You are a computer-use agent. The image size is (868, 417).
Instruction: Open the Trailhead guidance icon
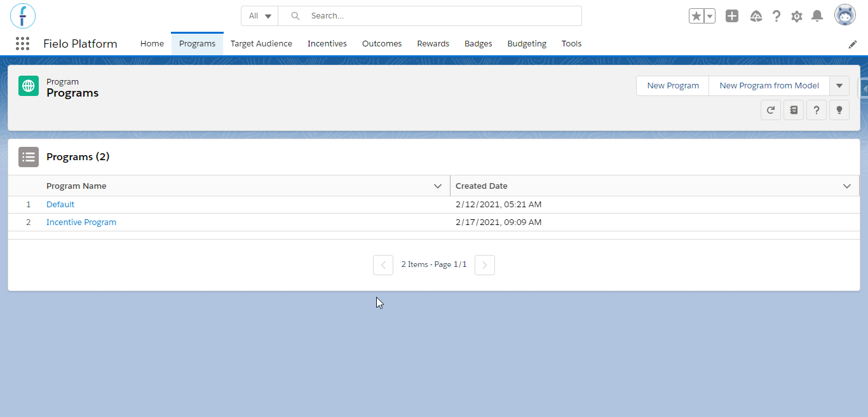[756, 16]
